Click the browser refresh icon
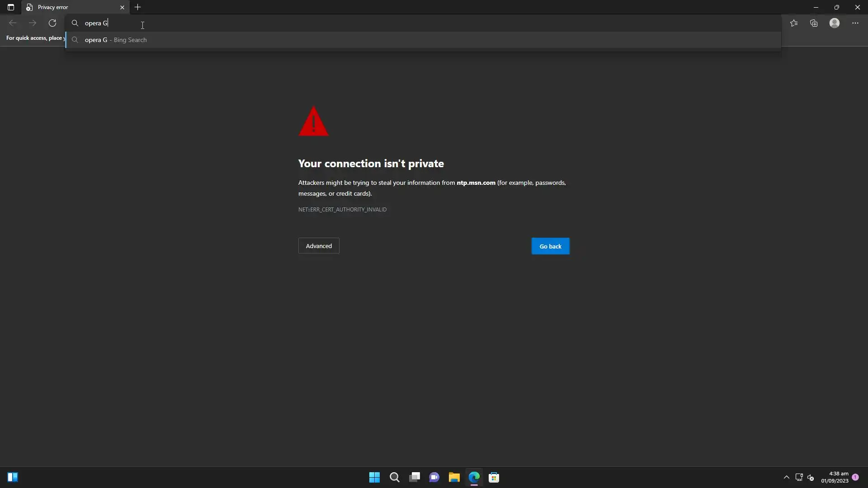Viewport: 868px width, 488px height. 52,23
